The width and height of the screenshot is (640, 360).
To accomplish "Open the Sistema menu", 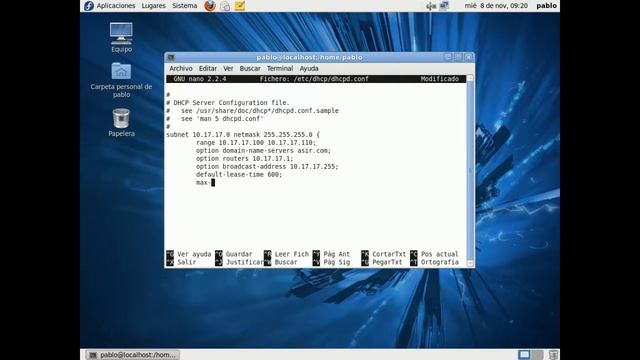I will pyautogui.click(x=184, y=6).
